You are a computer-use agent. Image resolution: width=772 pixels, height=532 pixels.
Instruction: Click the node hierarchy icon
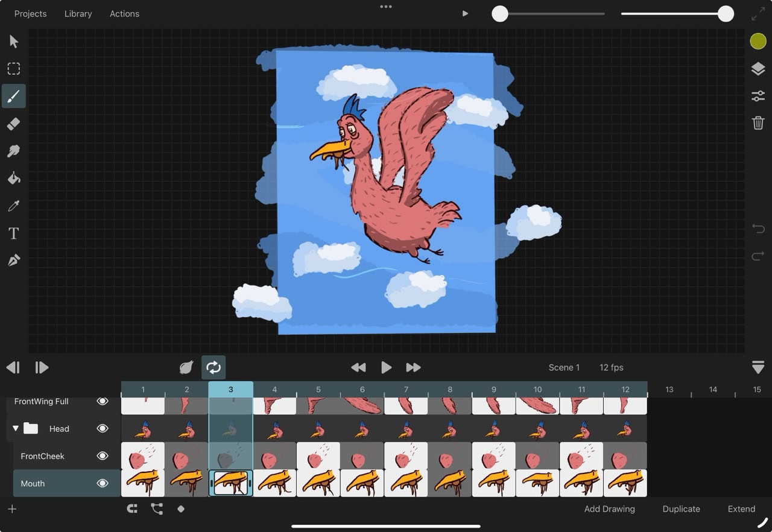coord(157,509)
